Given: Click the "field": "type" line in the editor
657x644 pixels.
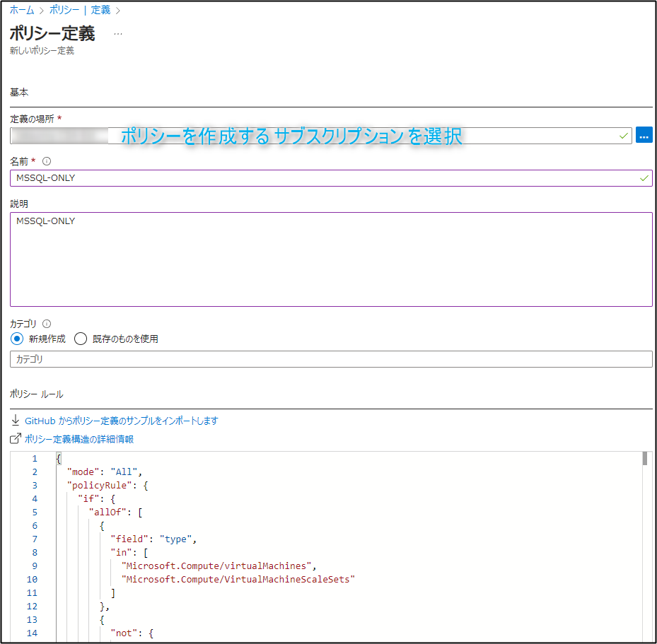Looking at the screenshot, I should pyautogui.click(x=153, y=539).
